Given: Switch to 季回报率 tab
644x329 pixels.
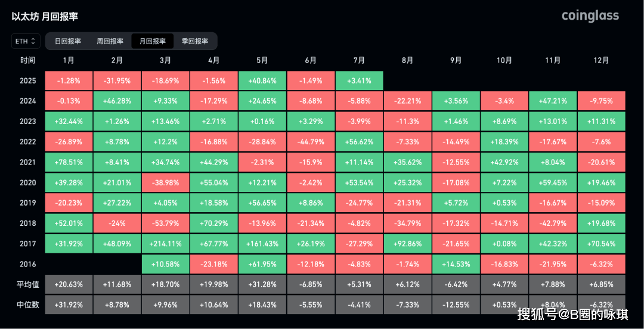Looking at the screenshot, I should click(195, 41).
